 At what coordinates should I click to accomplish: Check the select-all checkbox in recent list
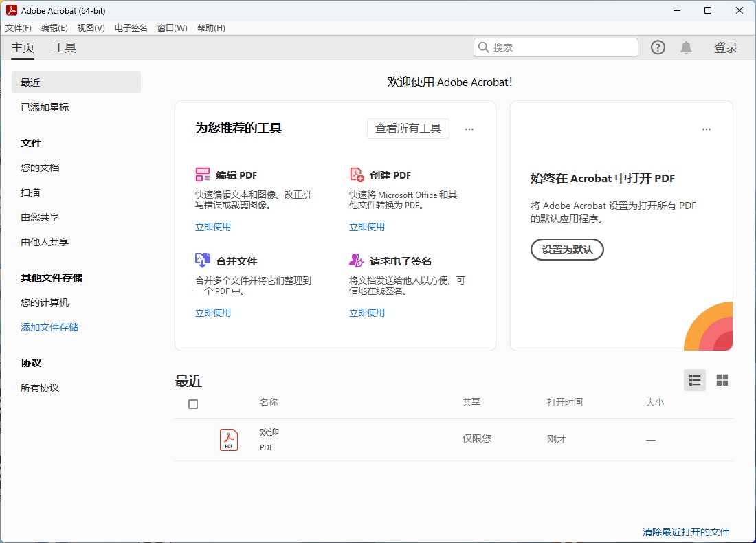pos(192,404)
